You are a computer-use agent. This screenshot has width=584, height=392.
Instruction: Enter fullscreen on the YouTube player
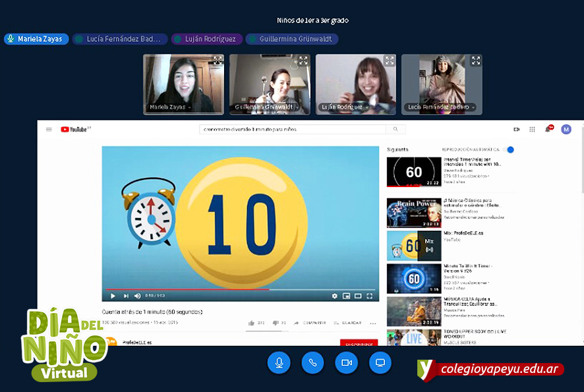tap(370, 296)
